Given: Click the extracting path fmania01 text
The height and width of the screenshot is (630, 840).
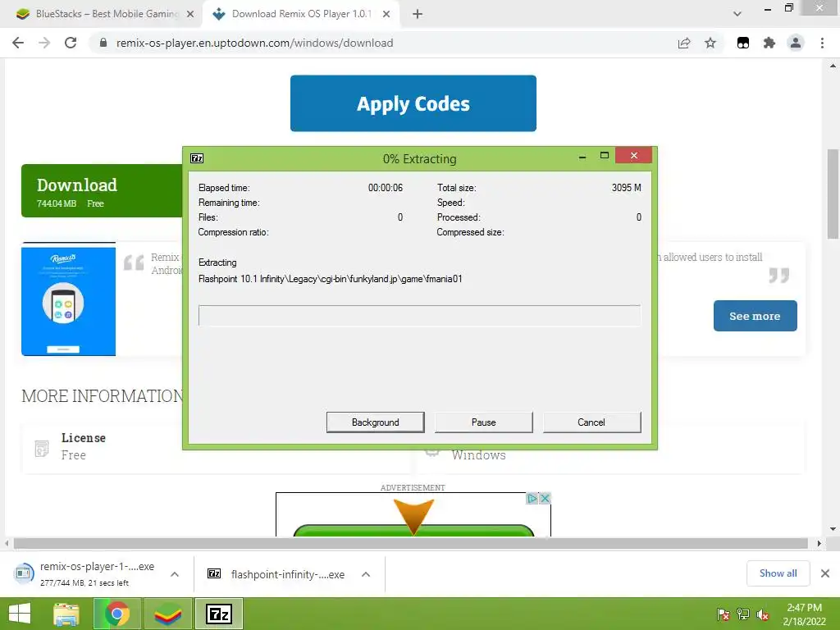Looking at the screenshot, I should pos(330,279).
